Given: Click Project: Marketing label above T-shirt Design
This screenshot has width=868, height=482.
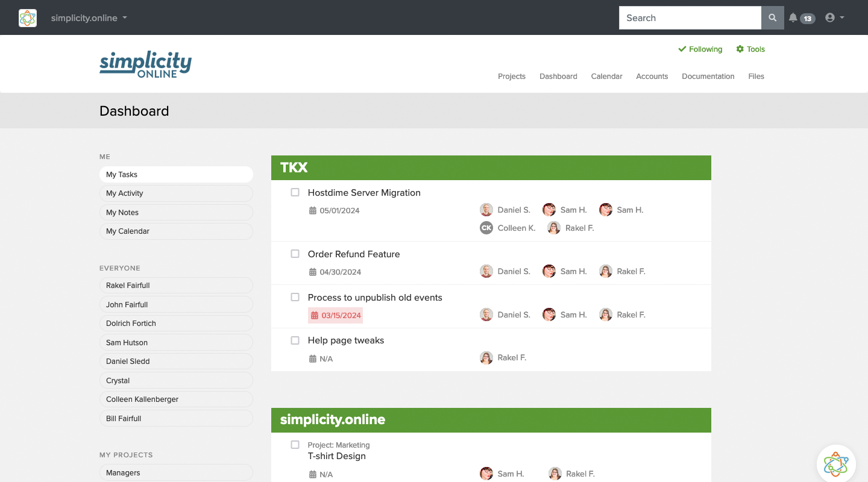Looking at the screenshot, I should [339, 445].
